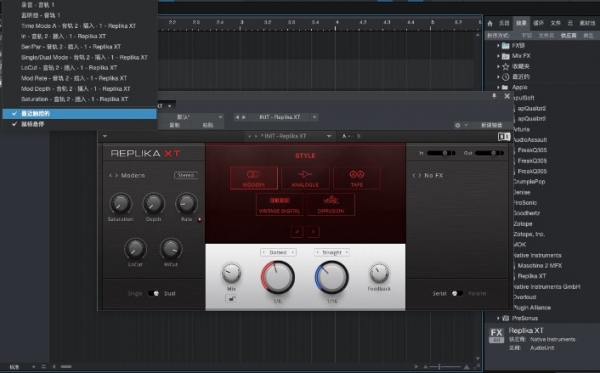Toggle the Serial/Parallel switch

(457, 293)
